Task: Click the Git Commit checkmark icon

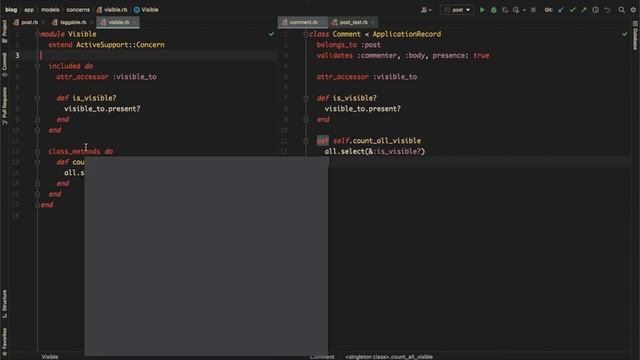Action: (x=572, y=10)
